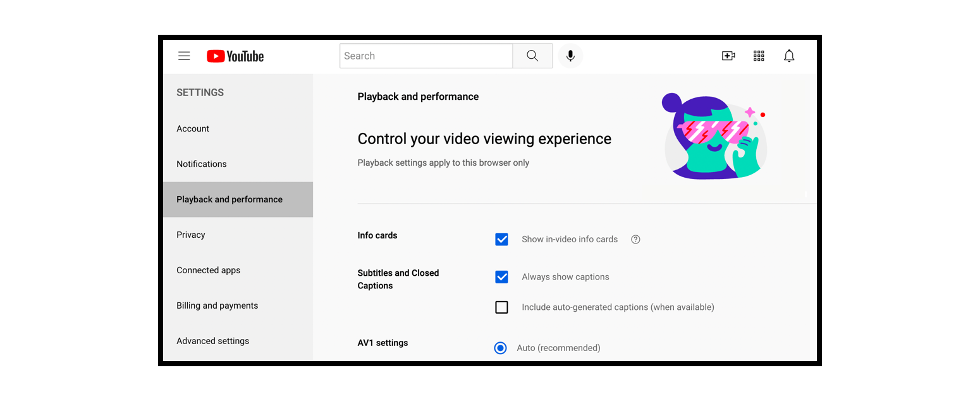Switch to Notifications settings
The height and width of the screenshot is (401, 980).
point(201,164)
